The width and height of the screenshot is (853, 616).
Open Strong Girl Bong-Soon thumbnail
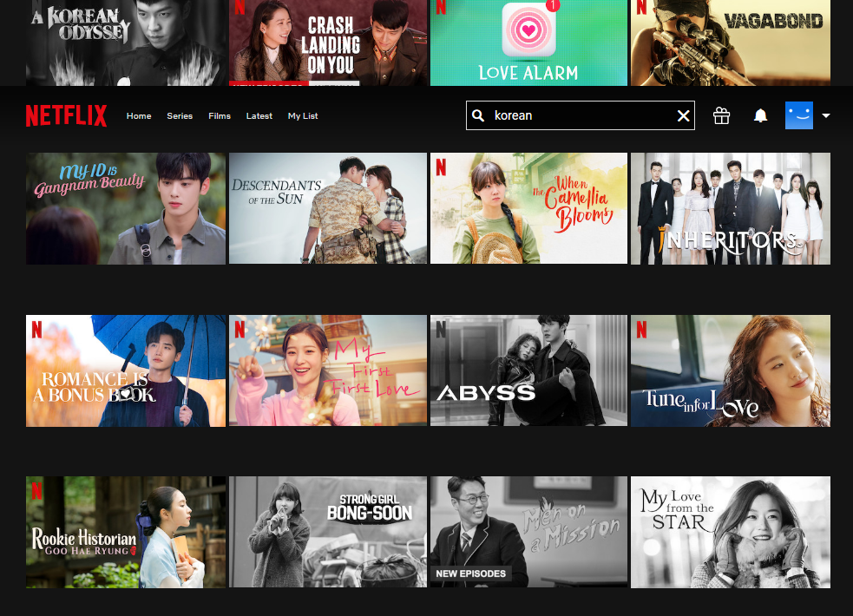(328, 532)
